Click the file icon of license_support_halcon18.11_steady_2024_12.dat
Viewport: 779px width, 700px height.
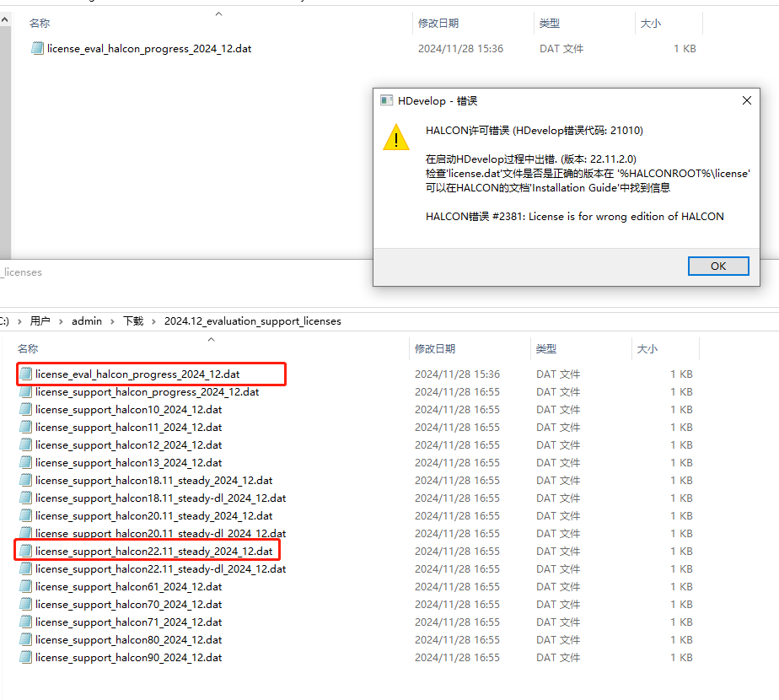coord(26,480)
